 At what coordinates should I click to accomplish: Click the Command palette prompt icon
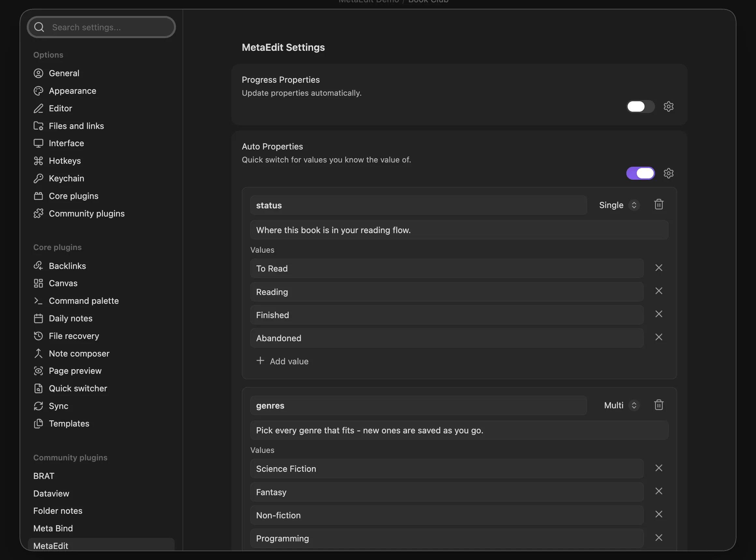(38, 301)
